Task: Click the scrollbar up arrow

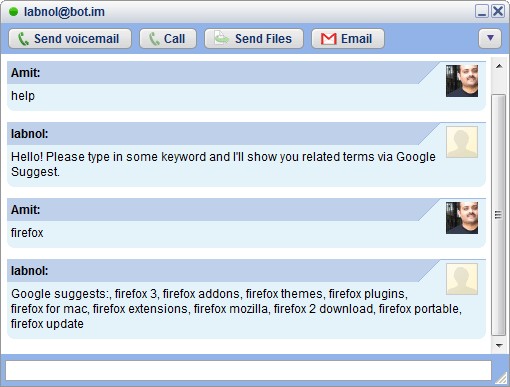Action: click(499, 66)
